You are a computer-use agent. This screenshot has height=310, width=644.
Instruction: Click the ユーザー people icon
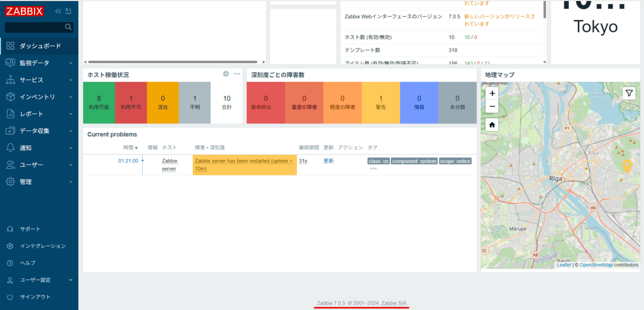11,165
